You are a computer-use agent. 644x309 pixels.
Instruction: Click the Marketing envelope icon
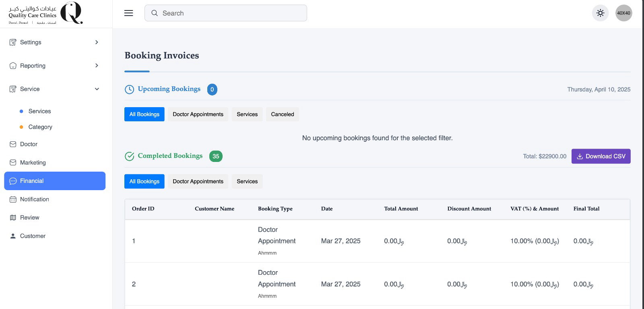pyautogui.click(x=13, y=162)
